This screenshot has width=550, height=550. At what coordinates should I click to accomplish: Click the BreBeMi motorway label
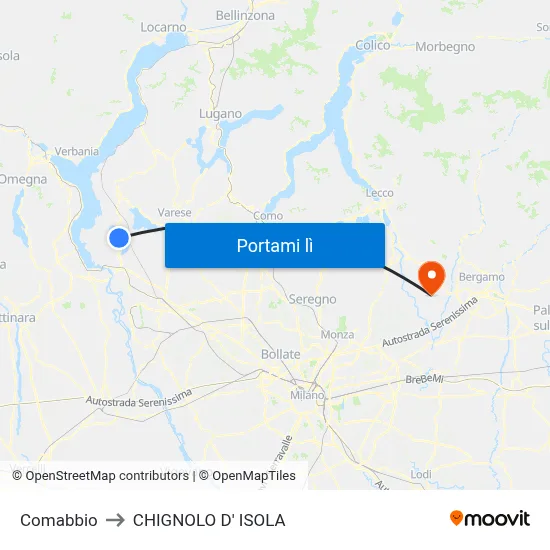424,379
